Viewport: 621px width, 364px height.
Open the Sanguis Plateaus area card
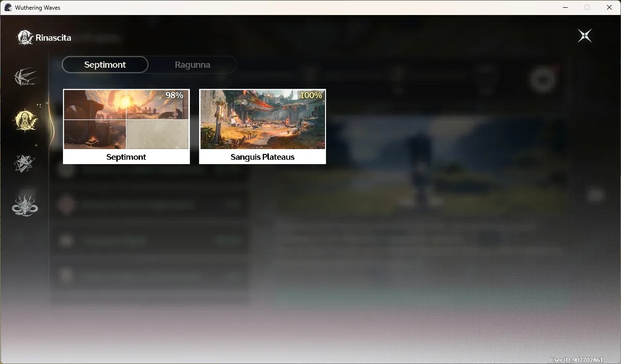click(x=263, y=126)
